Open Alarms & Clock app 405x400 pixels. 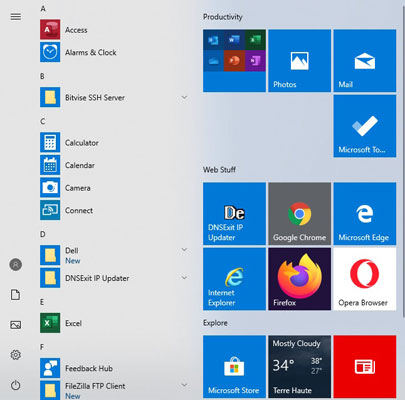(x=114, y=52)
